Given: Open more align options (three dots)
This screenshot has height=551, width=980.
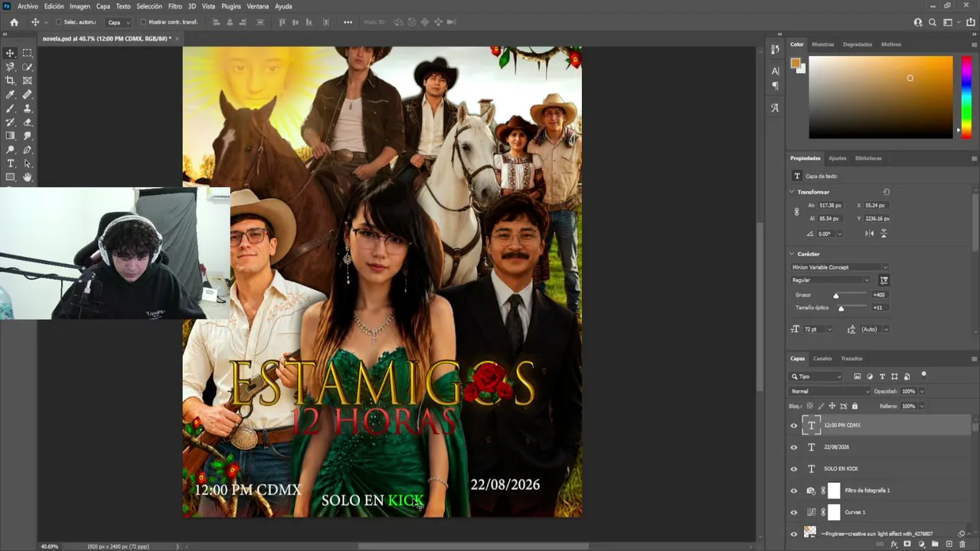Looking at the screenshot, I should click(348, 22).
